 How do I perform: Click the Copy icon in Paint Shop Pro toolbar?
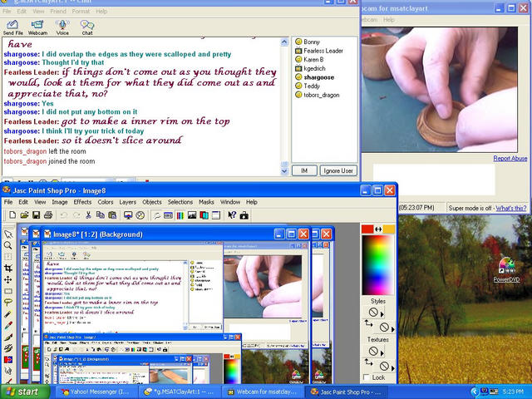pyautogui.click(x=100, y=215)
